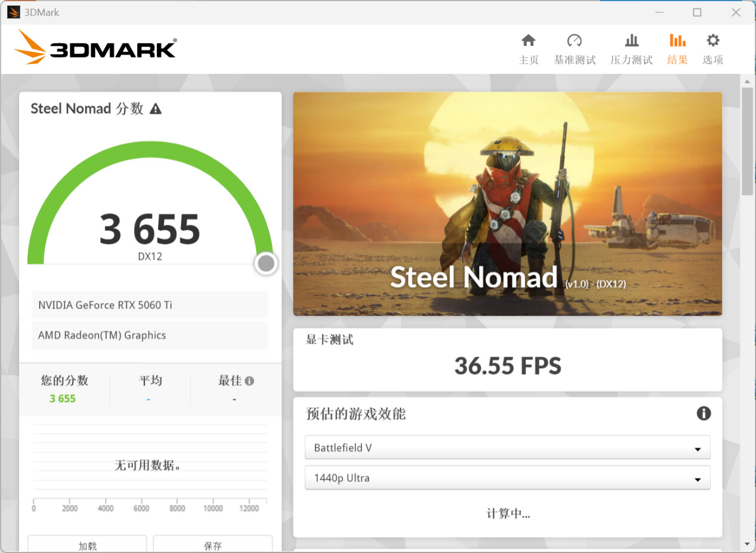Click the gray knob on the score gauge

pos(266,263)
